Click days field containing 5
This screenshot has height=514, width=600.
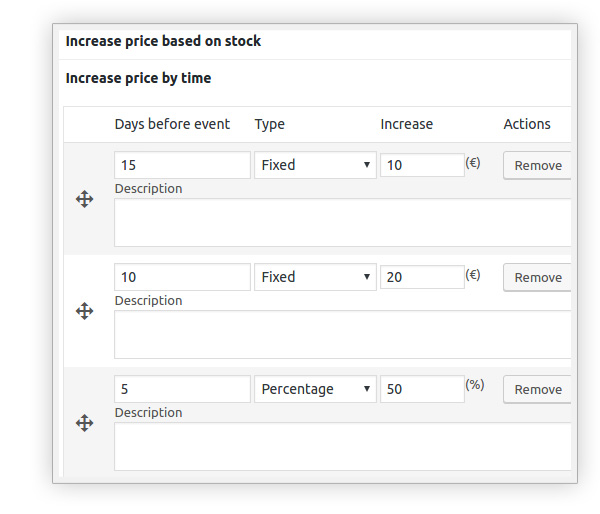pyautogui.click(x=182, y=389)
